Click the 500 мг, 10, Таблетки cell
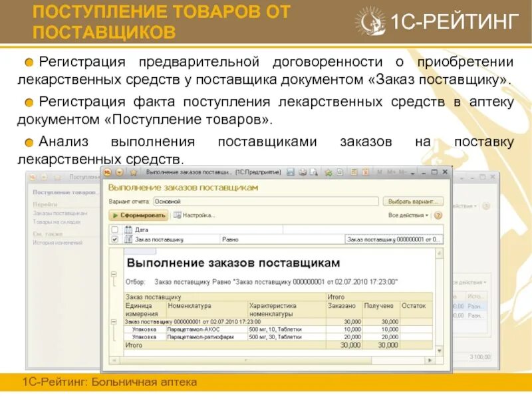Image resolution: width=532 pixels, height=399 pixels. click(287, 329)
